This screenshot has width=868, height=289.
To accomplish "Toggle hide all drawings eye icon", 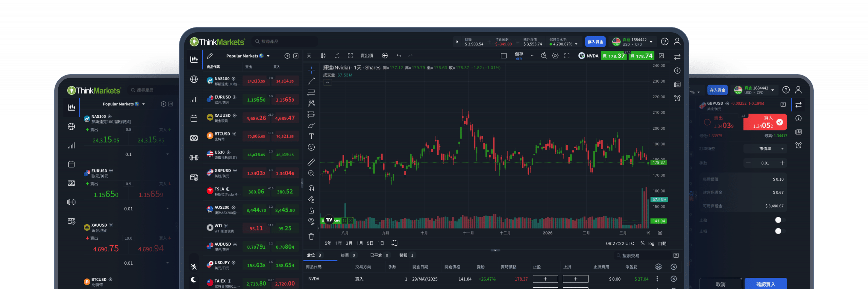I will coord(311,221).
